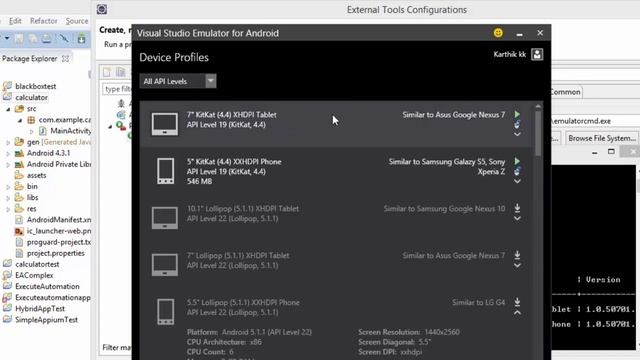Expand the libs folder
Viewport: 640px width, 360px height.
[x=8, y=198]
